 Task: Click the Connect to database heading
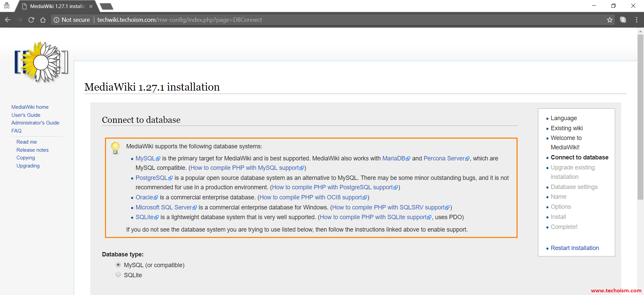click(141, 119)
